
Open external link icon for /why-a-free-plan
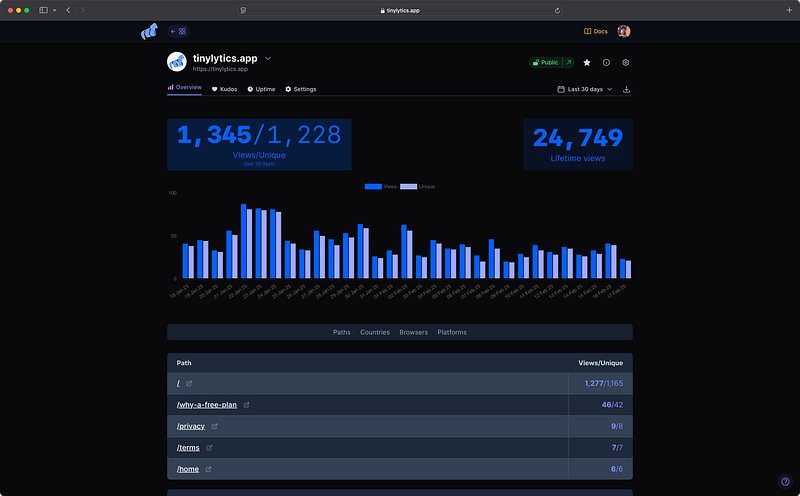[x=246, y=405]
